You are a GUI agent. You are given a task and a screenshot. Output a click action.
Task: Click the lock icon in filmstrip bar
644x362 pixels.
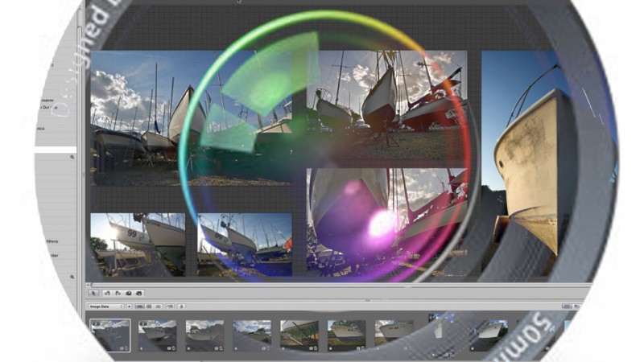click(x=182, y=306)
